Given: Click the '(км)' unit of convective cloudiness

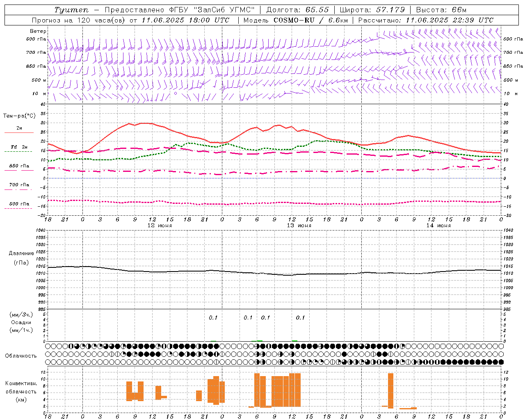Looking at the screenshot, I should click(21, 399).
